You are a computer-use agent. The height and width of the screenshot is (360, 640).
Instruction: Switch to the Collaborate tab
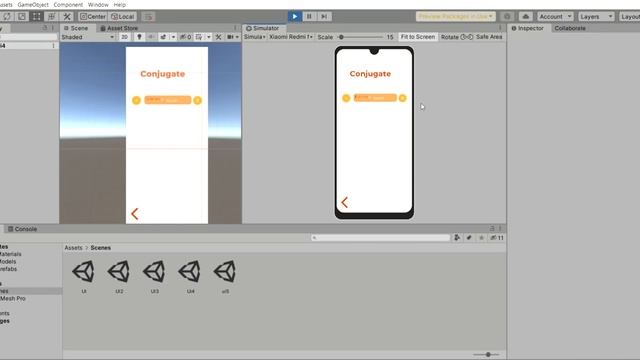pyautogui.click(x=570, y=28)
